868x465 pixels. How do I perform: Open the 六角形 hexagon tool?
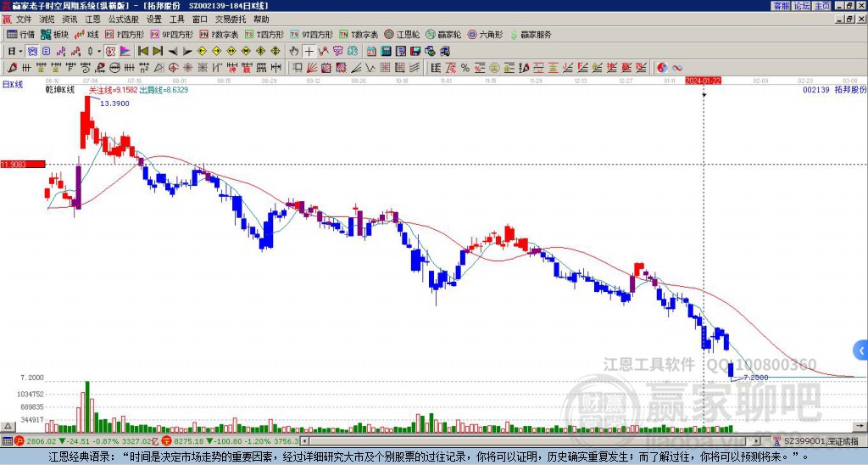coord(485,34)
